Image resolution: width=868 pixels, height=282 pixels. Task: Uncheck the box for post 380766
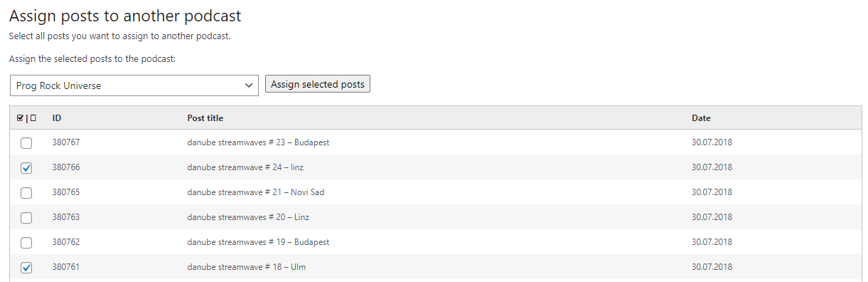coord(26,168)
